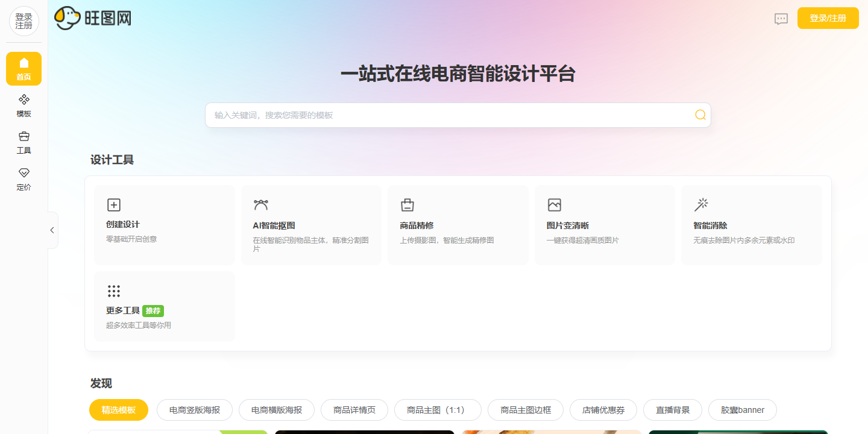Collapse the left sidebar with arrow
Image resolution: width=868 pixels, height=434 pixels.
coord(52,230)
